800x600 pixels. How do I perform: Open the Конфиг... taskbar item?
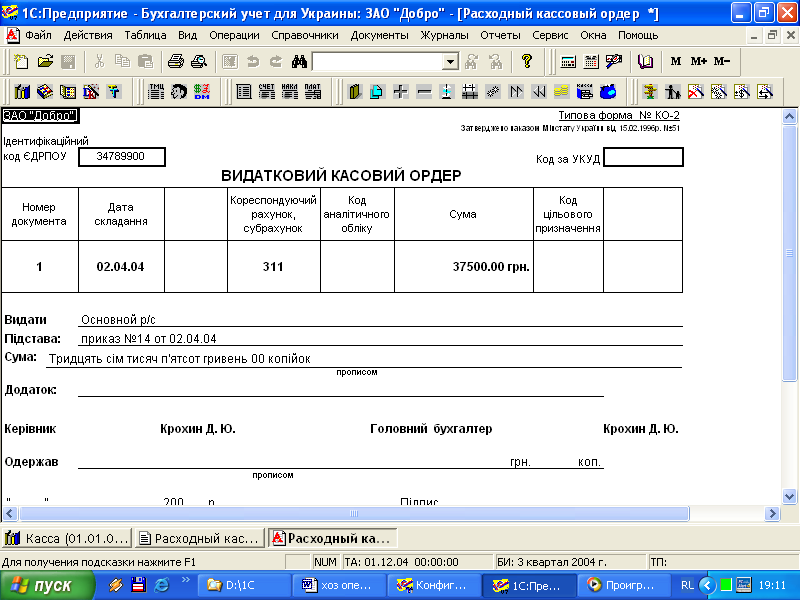tap(435, 585)
